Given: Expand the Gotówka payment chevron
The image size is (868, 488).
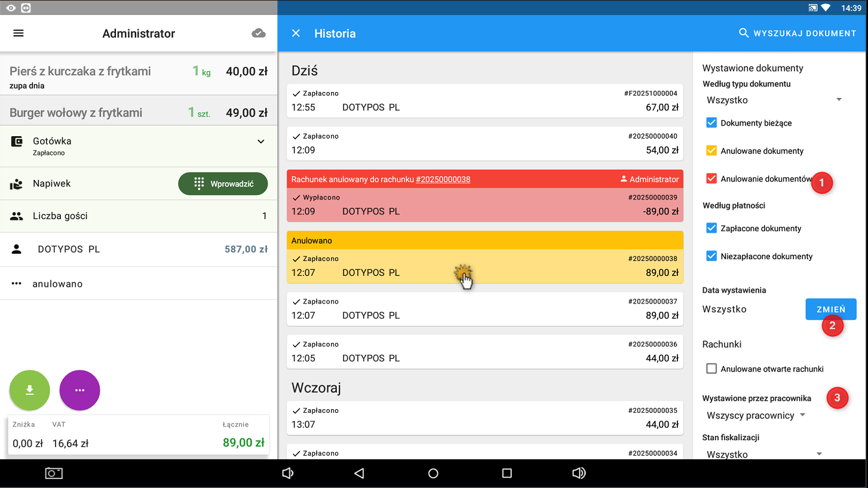Looking at the screenshot, I should [x=260, y=142].
